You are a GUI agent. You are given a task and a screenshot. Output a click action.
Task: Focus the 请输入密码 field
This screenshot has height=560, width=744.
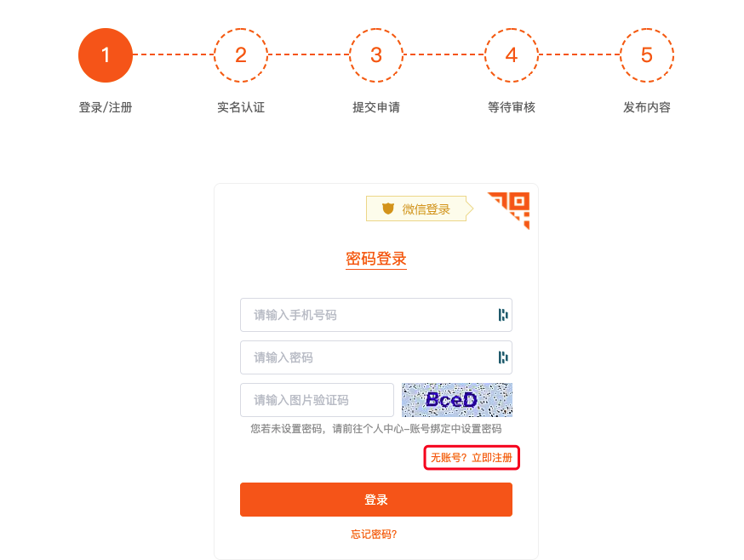point(376,357)
